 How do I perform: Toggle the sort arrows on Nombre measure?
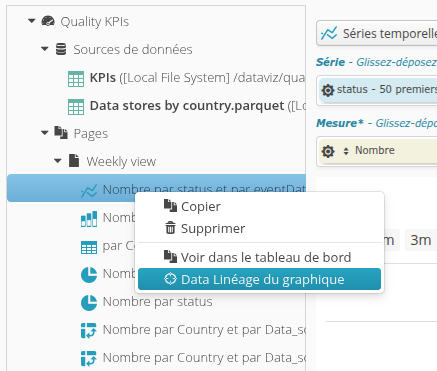tap(346, 151)
